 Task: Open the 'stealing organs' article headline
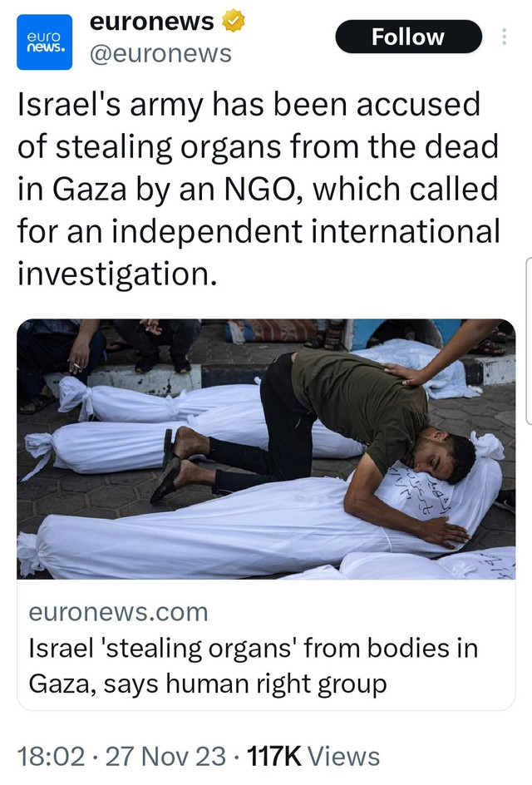tap(254, 665)
